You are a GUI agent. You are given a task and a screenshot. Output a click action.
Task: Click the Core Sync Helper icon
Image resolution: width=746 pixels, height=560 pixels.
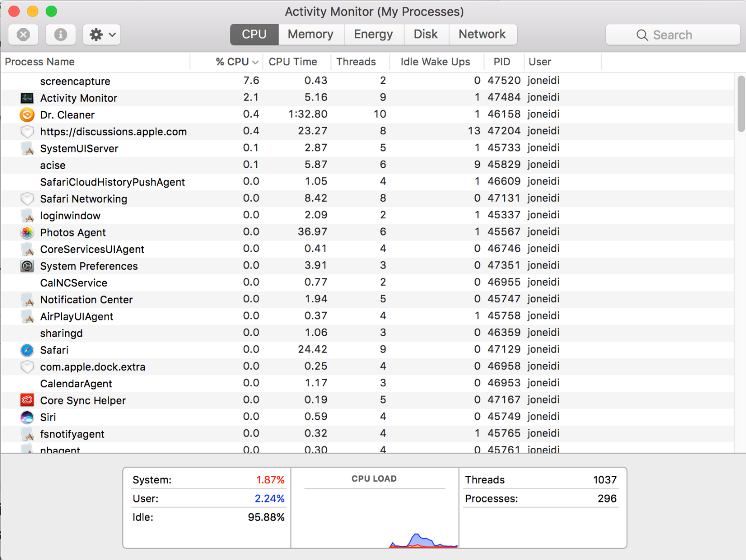tap(26, 400)
